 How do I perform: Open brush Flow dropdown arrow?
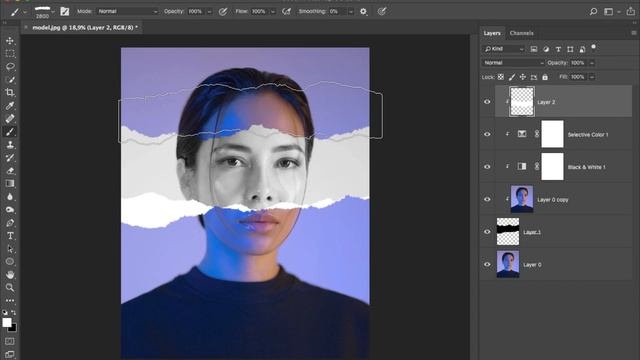[273, 12]
